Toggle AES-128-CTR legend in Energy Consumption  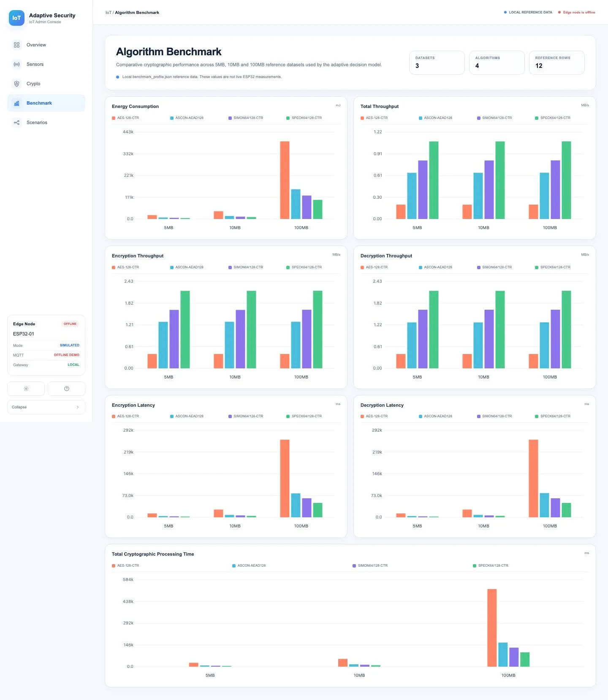click(125, 118)
